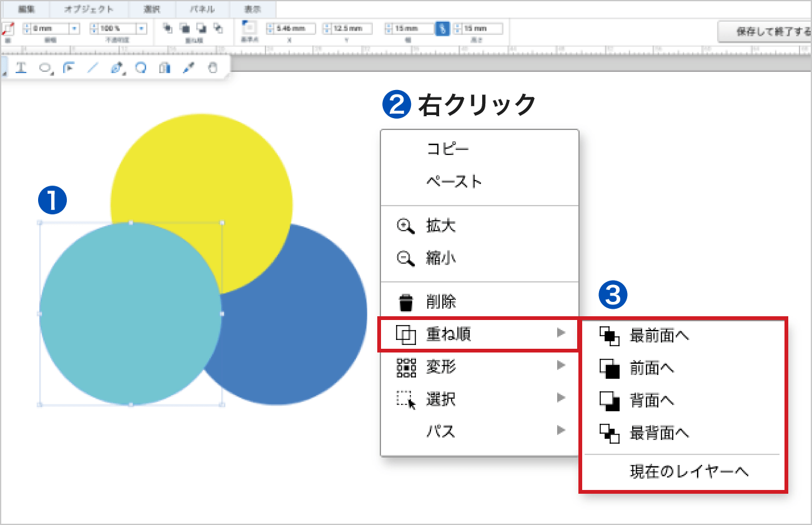Viewport: 812px width, 525px height.
Task: Open the オブジェクト menu
Action: point(89,9)
